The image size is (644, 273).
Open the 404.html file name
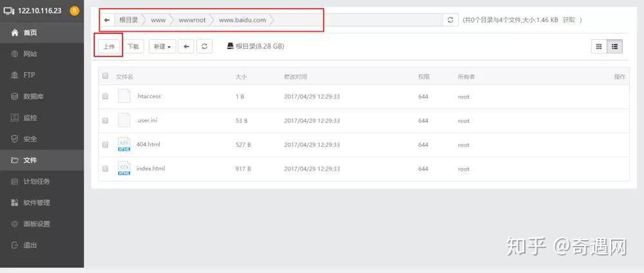(148, 144)
